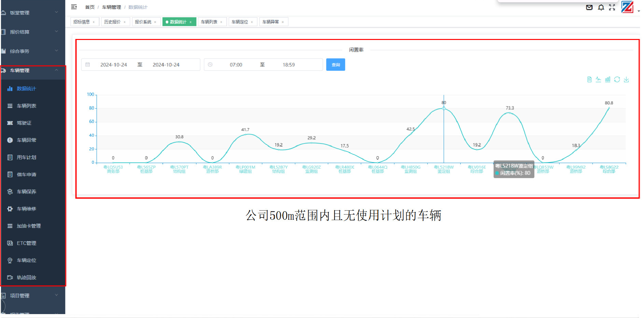Open chart data view icon
Image resolution: width=644 pixels, height=318 pixels.
click(589, 80)
